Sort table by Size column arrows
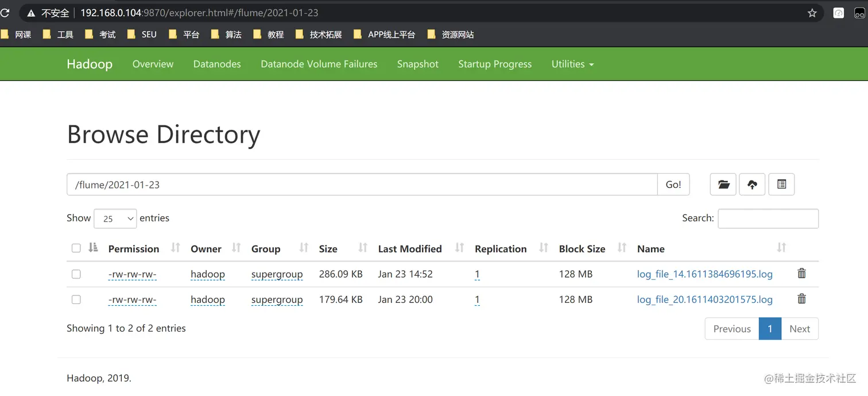Screen dimensions: 868x396 pos(363,248)
